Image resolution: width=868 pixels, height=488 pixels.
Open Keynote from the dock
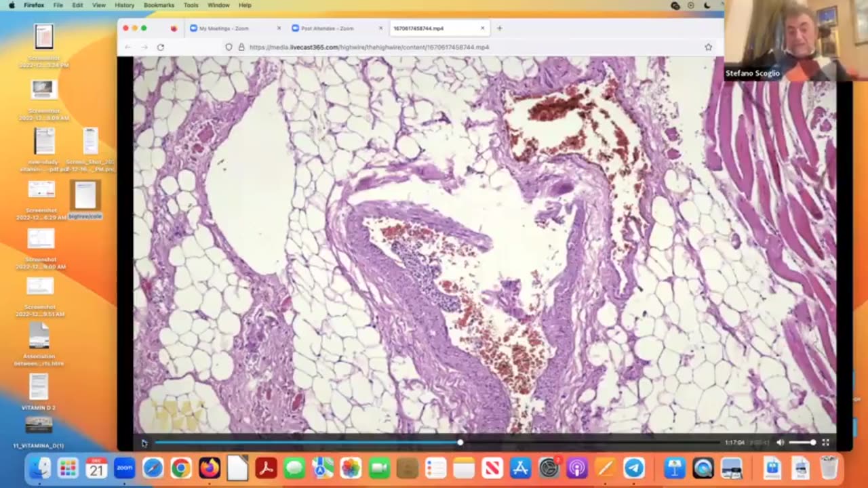click(675, 468)
